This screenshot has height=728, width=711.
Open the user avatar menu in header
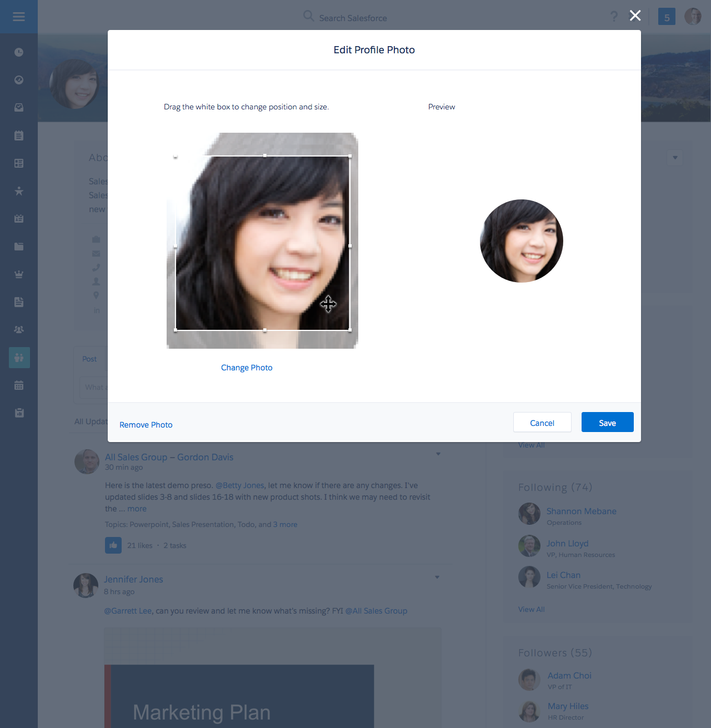click(693, 17)
